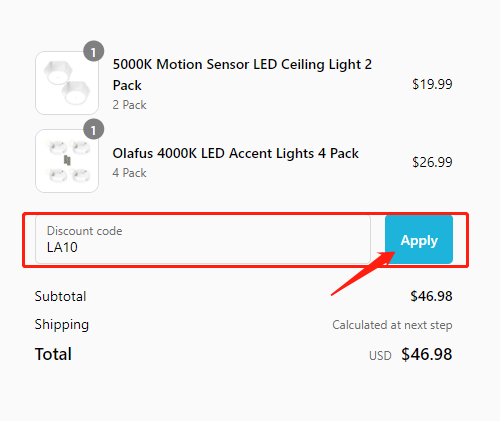The width and height of the screenshot is (500, 421).
Task: Focus the Discount code input field
Action: pyautogui.click(x=203, y=239)
